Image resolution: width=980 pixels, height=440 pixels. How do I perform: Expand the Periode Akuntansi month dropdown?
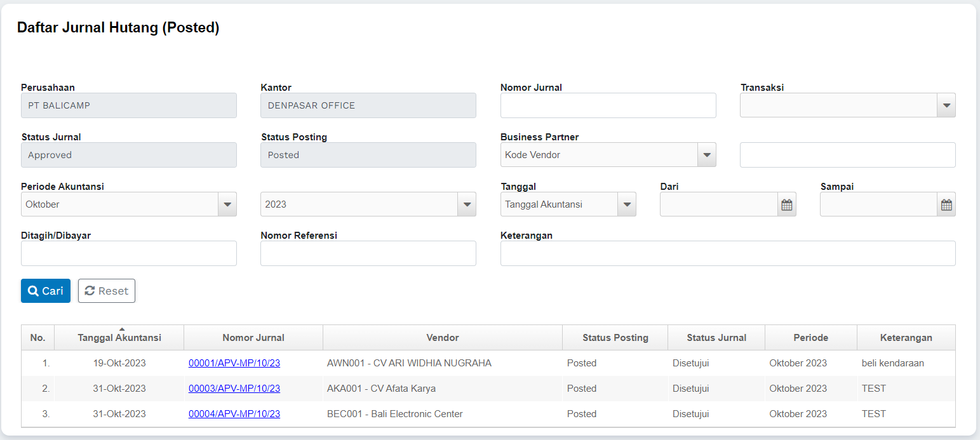[x=227, y=204]
